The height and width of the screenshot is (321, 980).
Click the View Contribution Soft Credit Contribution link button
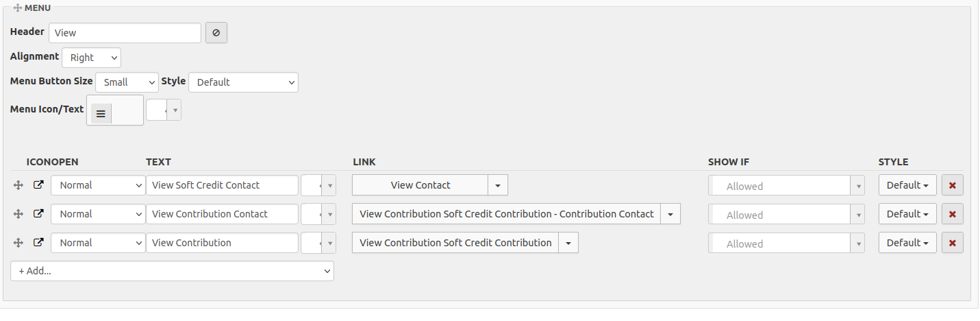(x=455, y=243)
